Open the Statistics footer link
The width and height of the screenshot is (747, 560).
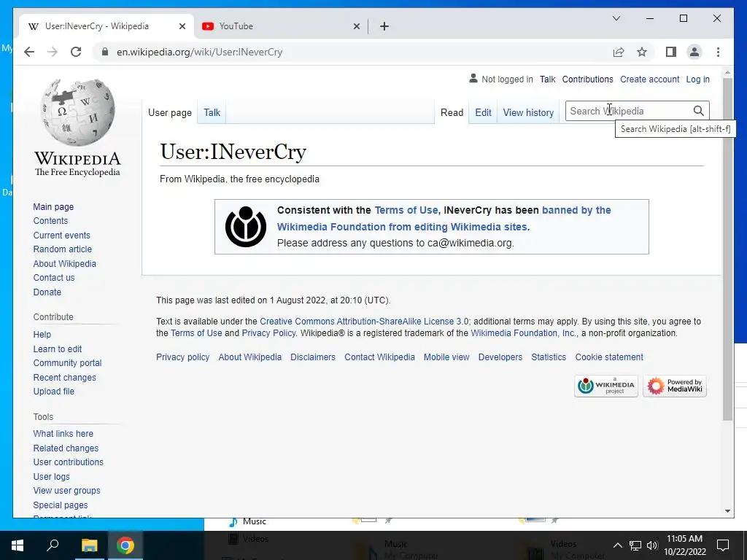(549, 357)
